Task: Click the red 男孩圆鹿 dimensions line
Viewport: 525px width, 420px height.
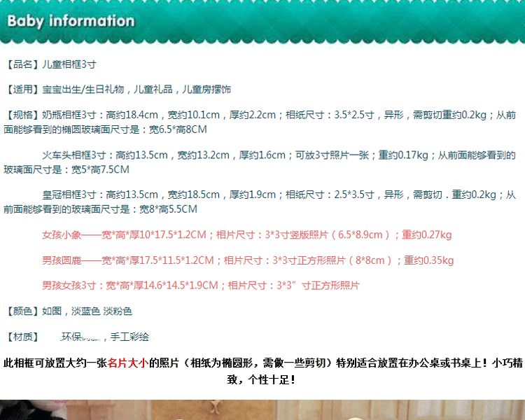Action: pos(248,260)
